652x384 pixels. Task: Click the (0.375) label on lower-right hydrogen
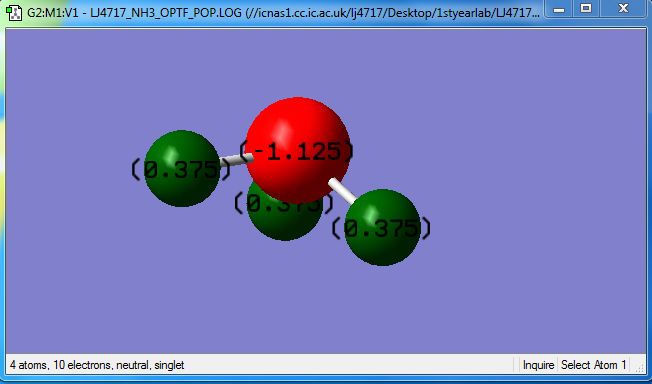coord(381,228)
